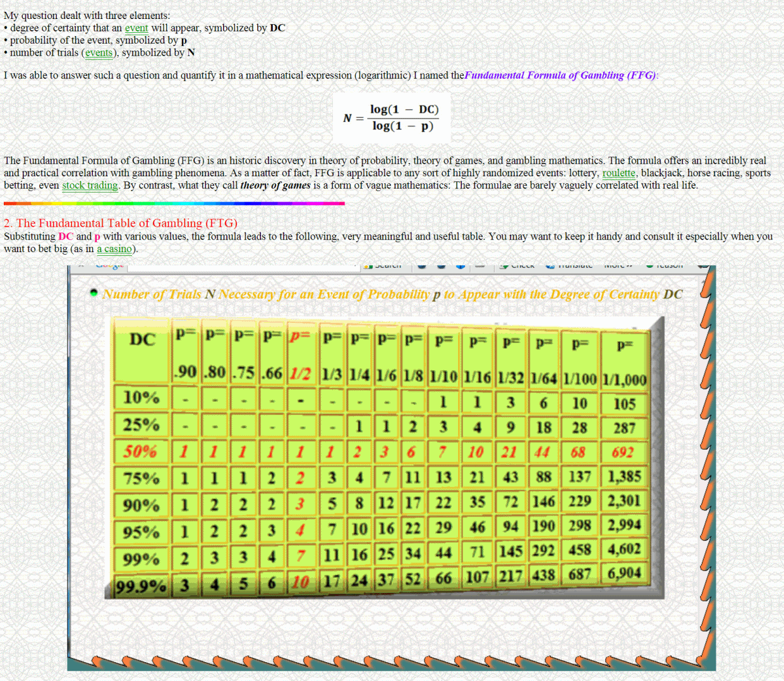784x681 pixels.
Task: Click the 'Fundamental Formula of Gambling (FFG)' purple title
Action: pyautogui.click(x=560, y=75)
